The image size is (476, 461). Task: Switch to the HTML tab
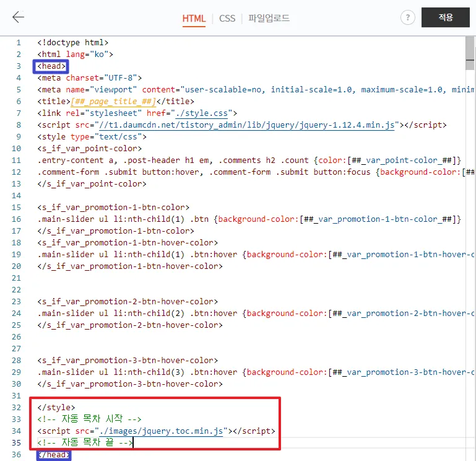(x=194, y=18)
